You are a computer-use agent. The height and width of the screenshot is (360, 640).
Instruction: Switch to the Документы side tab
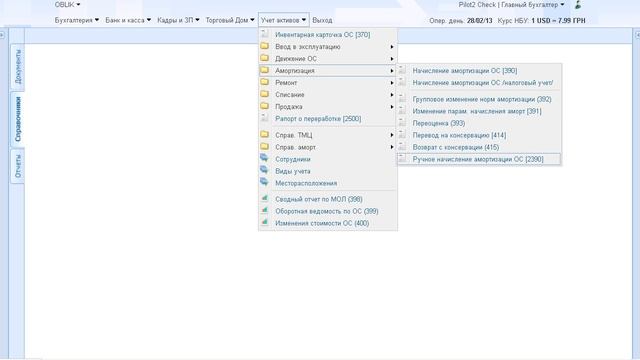click(18, 67)
